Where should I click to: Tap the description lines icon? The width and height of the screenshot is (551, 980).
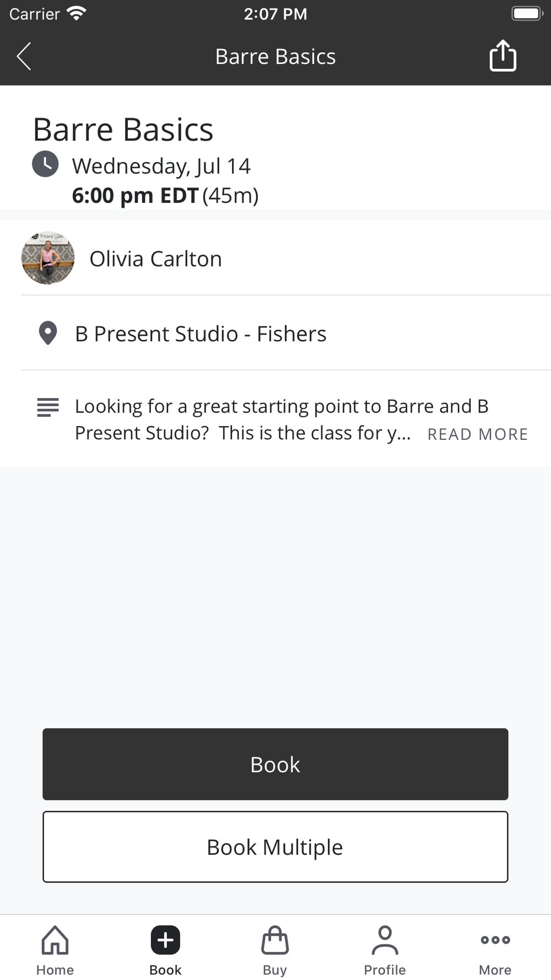48,407
